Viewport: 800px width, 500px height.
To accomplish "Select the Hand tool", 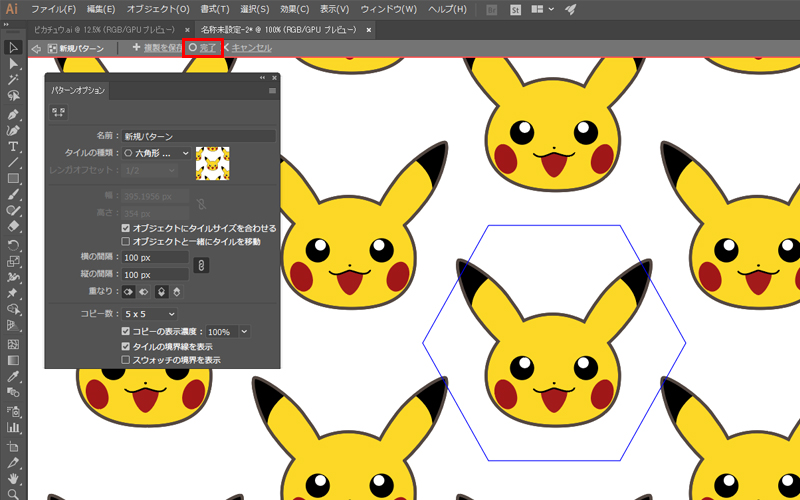I will 13,479.
